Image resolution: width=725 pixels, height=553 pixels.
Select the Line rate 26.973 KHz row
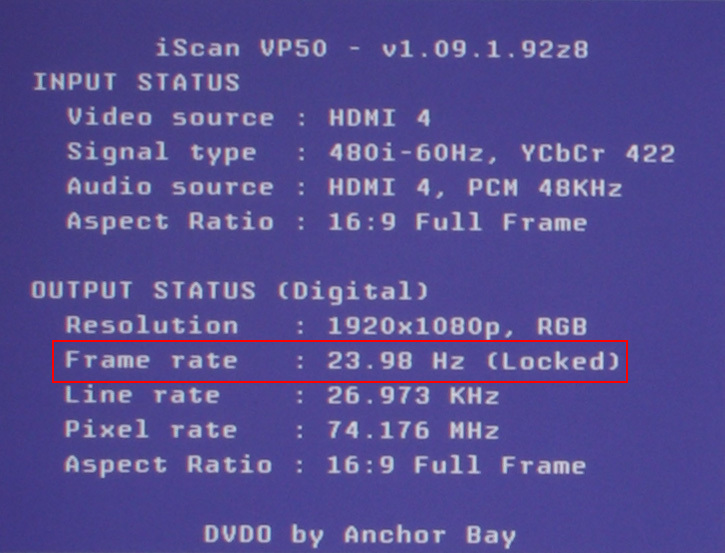point(282,396)
